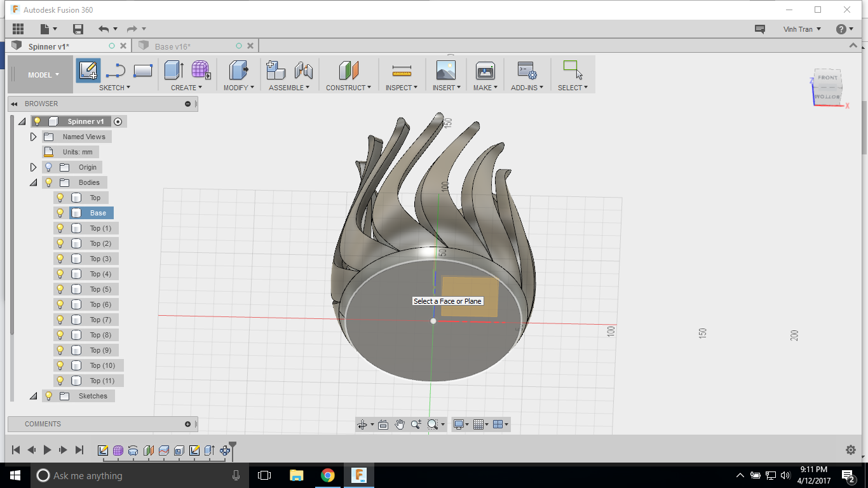This screenshot has height=488, width=868.
Task: Select the Zoom magnifier tool
Action: pyautogui.click(x=416, y=424)
